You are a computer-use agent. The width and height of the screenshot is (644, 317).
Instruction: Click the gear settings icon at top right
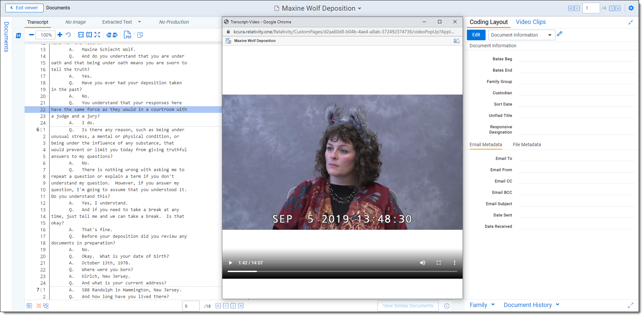click(631, 8)
